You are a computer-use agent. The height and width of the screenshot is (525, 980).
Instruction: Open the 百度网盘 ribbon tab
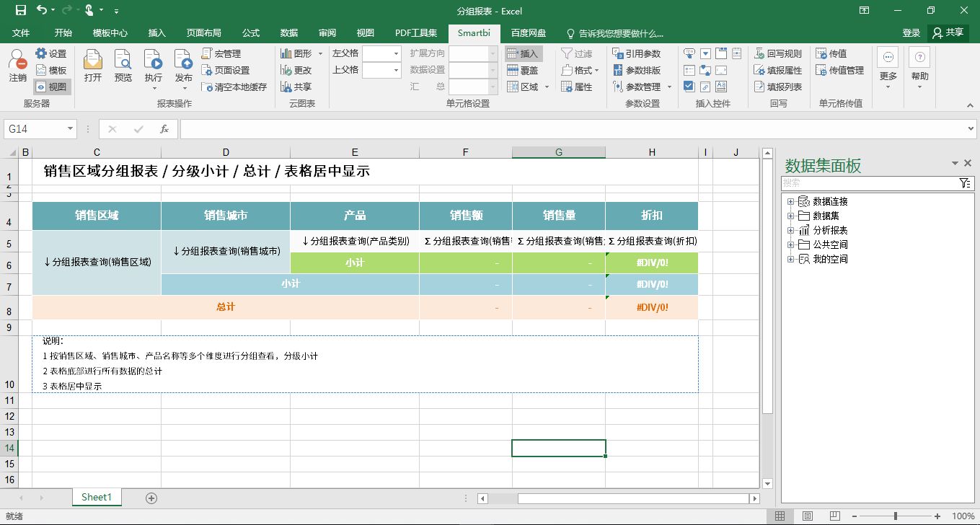[x=529, y=33]
